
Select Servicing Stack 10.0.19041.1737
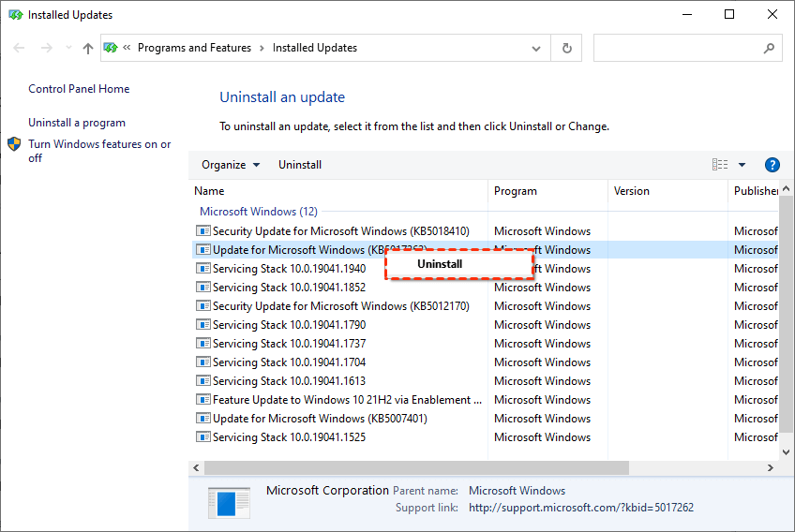tap(486, 344)
